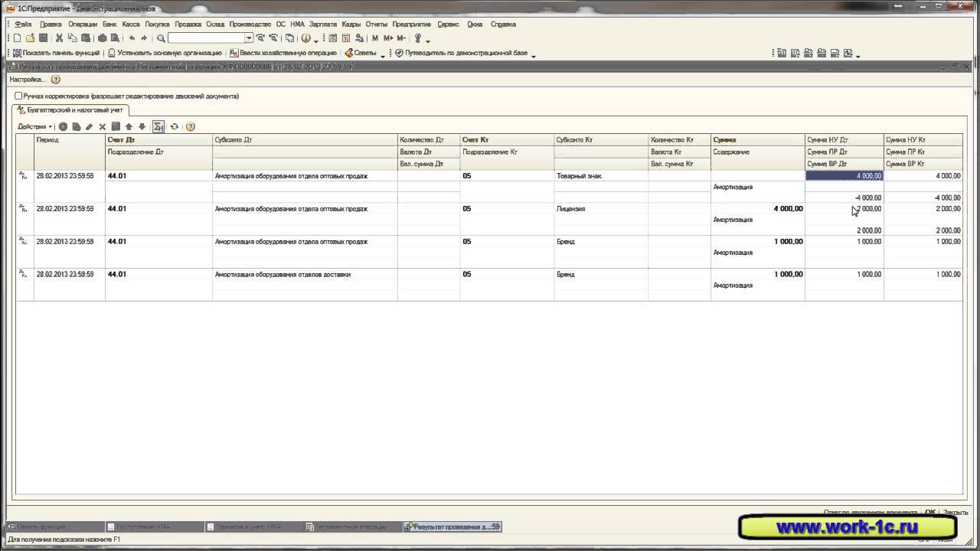The image size is (980, 551).
Task: Open the Файл menu
Action: [23, 24]
